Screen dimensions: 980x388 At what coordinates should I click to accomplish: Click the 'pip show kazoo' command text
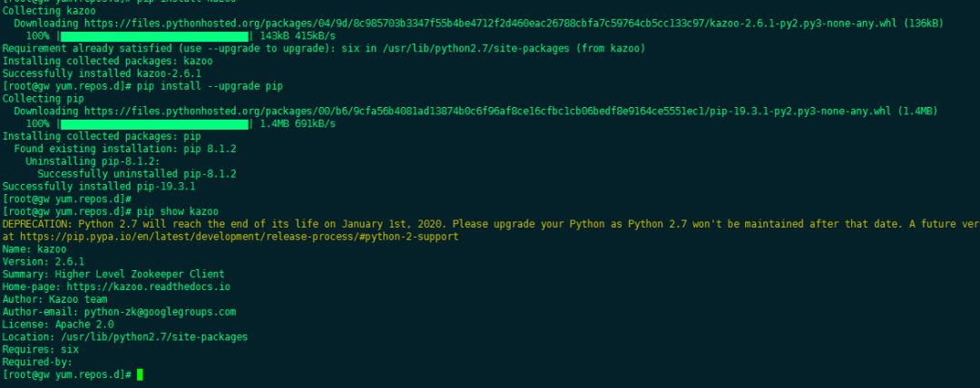click(178, 212)
